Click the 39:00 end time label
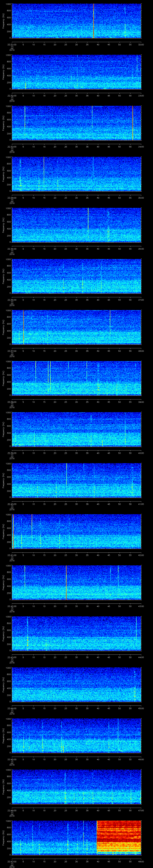 [x=141, y=402]
